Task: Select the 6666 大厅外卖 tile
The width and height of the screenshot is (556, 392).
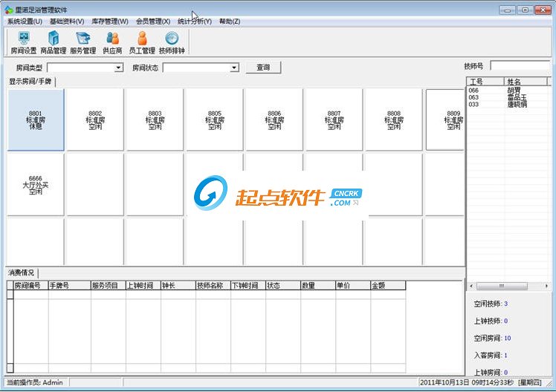Action: point(36,184)
